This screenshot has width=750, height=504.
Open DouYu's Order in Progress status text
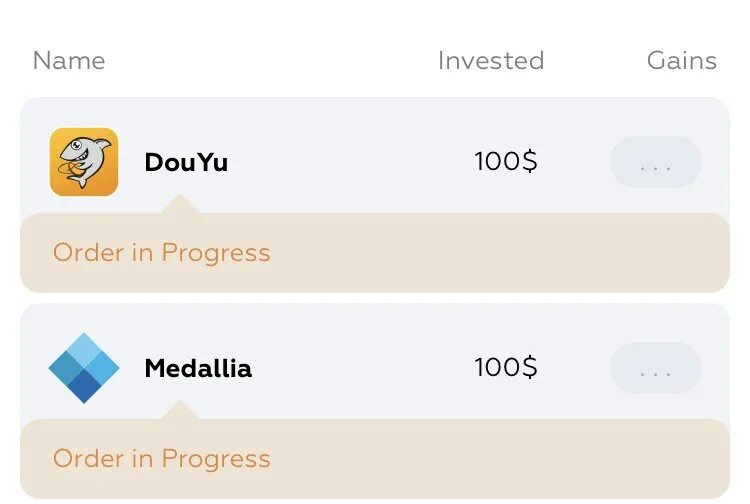[x=162, y=253]
